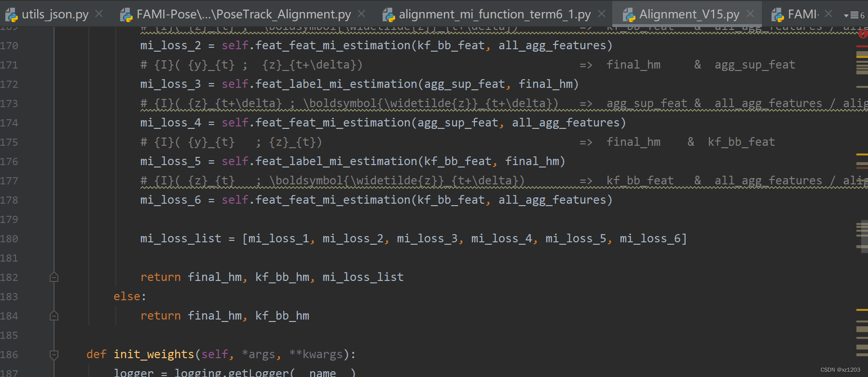Click the red error indicator in scrollbar gutter
The height and width of the screenshot is (377, 868).
click(x=863, y=34)
